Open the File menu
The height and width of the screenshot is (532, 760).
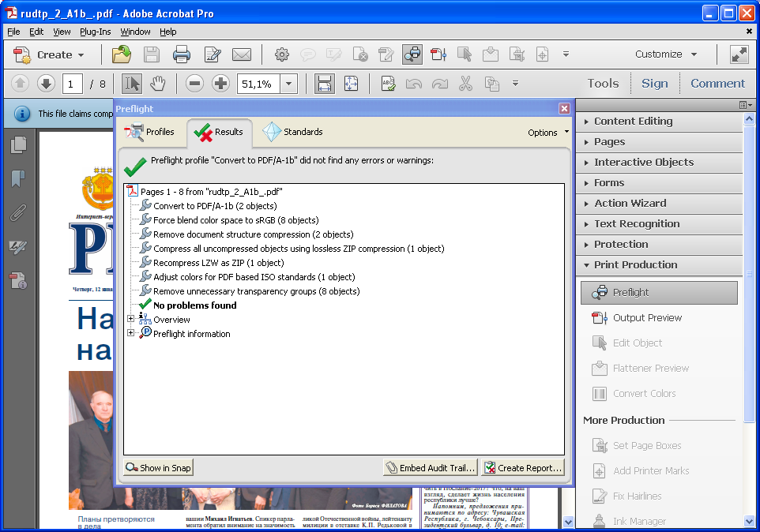pos(13,32)
